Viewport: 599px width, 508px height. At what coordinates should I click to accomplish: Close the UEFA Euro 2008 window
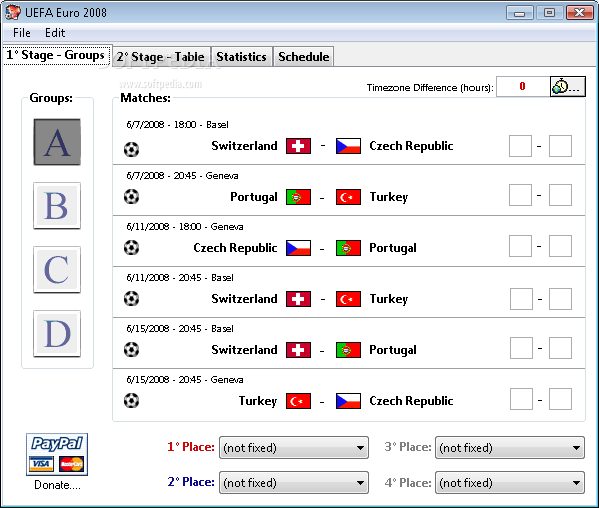580,13
